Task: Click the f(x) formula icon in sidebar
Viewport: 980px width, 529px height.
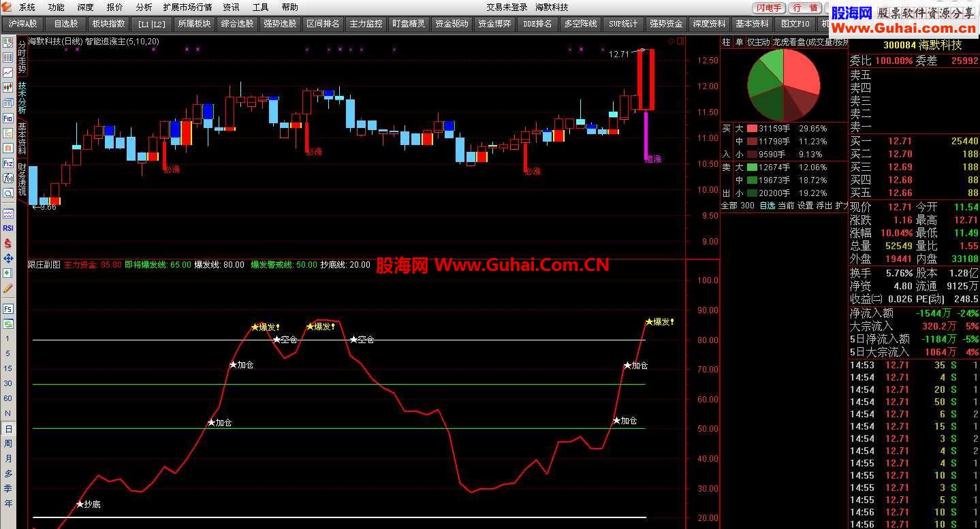Action: [8, 178]
